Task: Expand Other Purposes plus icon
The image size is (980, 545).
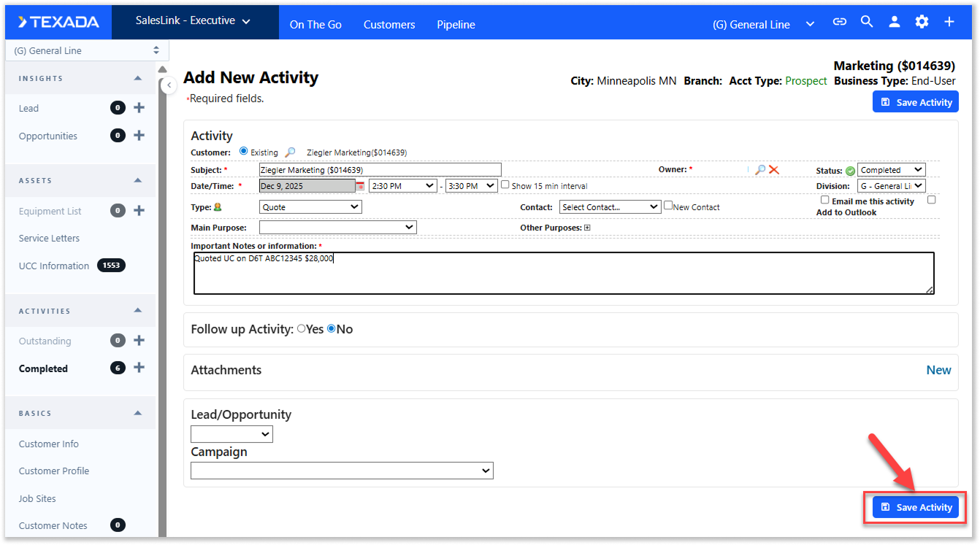Action: [587, 228]
